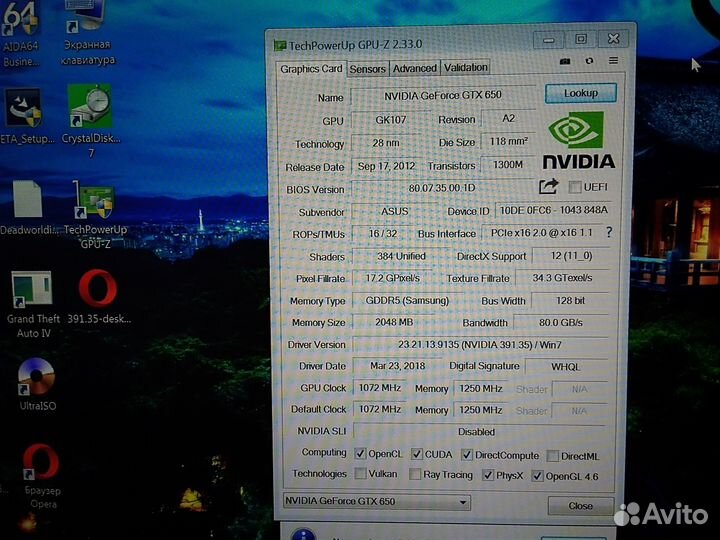The image size is (720, 540).
Task: Minimize the GPU-Z window
Action: pos(548,40)
